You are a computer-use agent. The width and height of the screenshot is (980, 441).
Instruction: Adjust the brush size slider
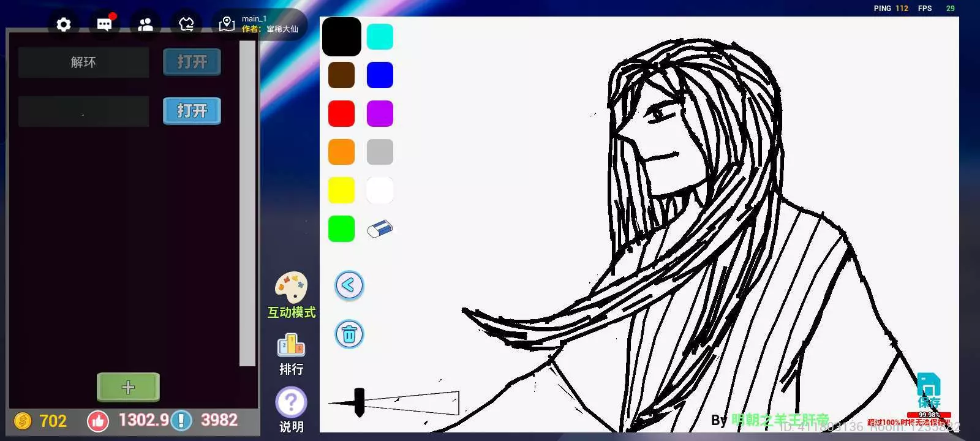(360, 402)
